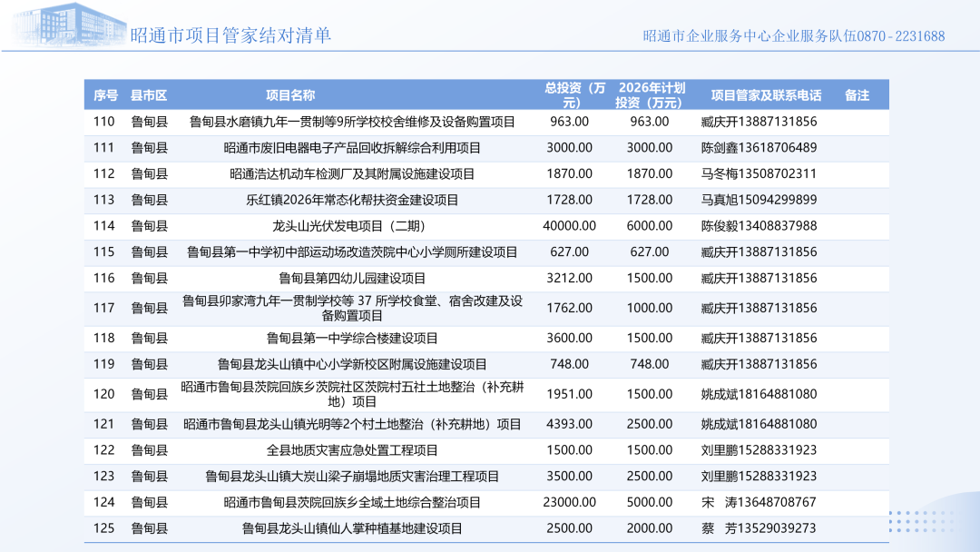
Task: Click total investment 1951.00
Action: [569, 394]
